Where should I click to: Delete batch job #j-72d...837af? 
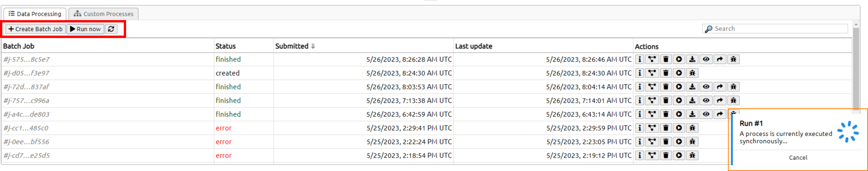[x=665, y=87]
